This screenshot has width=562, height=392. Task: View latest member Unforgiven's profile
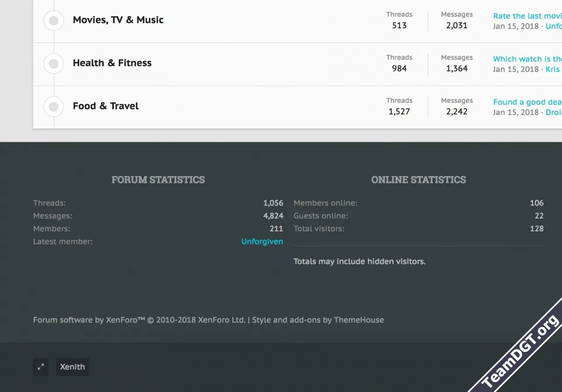click(x=262, y=241)
